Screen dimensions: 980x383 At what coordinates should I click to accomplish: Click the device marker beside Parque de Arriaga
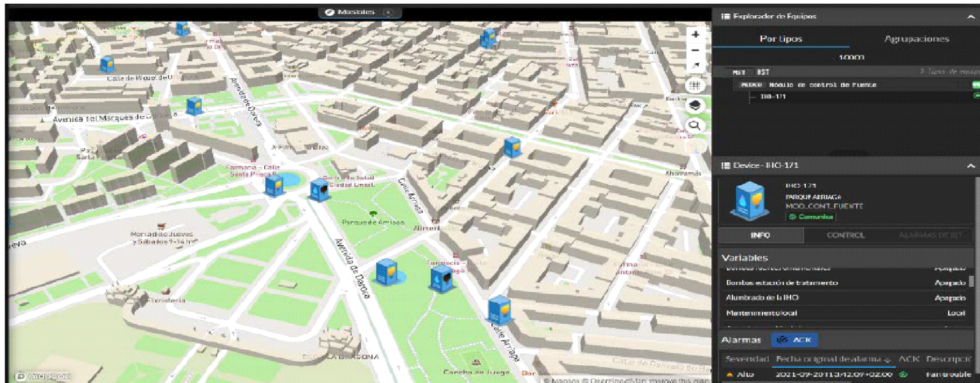point(319,190)
